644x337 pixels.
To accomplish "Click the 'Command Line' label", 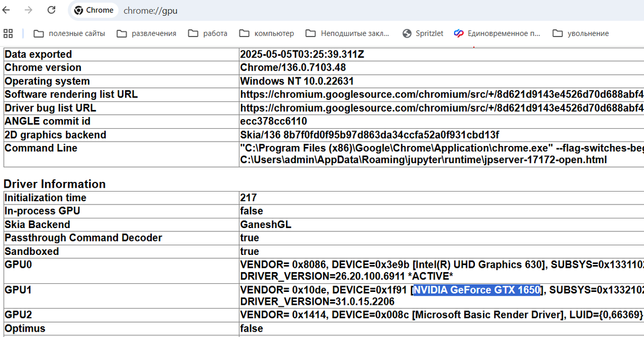I will [x=41, y=148].
